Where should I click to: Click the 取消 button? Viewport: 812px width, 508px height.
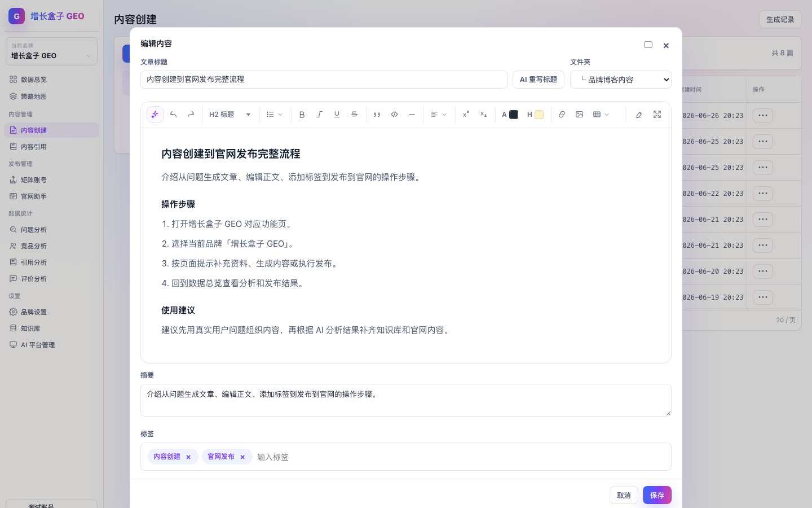624,495
